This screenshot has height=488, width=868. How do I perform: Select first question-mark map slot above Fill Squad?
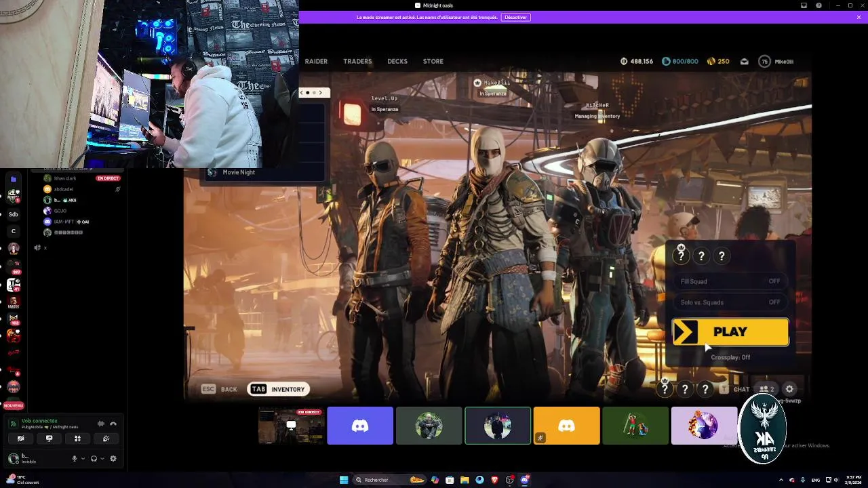681,256
